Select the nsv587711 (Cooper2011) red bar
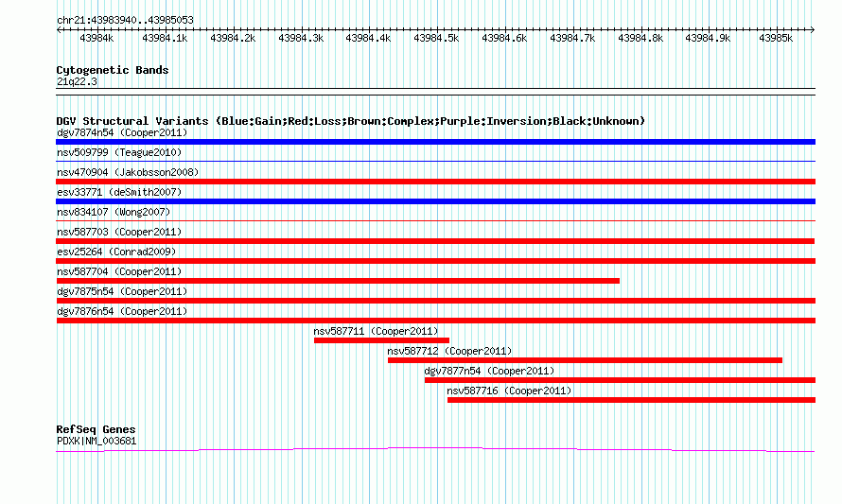 381,340
